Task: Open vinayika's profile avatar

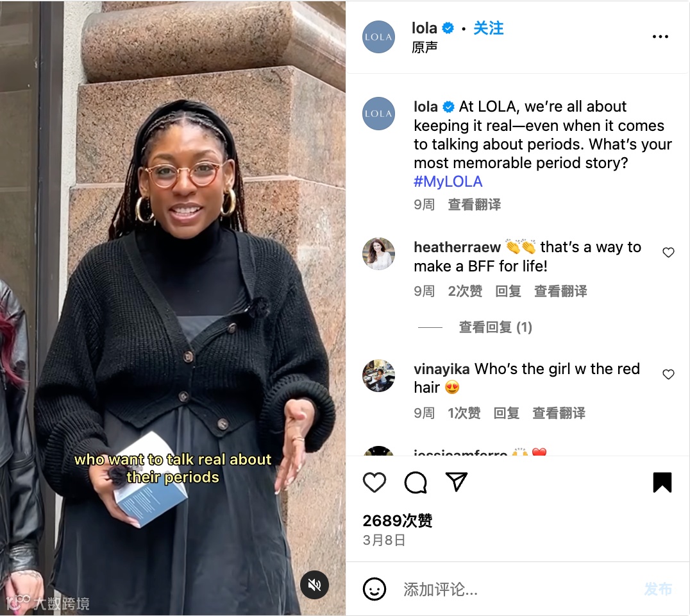Action: [378, 375]
